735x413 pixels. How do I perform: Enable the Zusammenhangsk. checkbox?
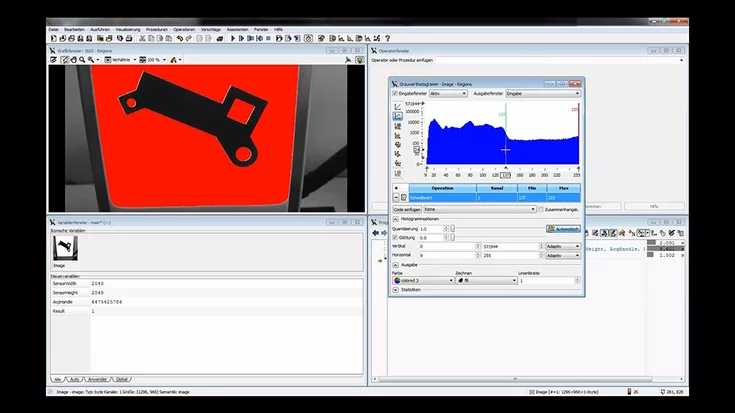(543, 209)
